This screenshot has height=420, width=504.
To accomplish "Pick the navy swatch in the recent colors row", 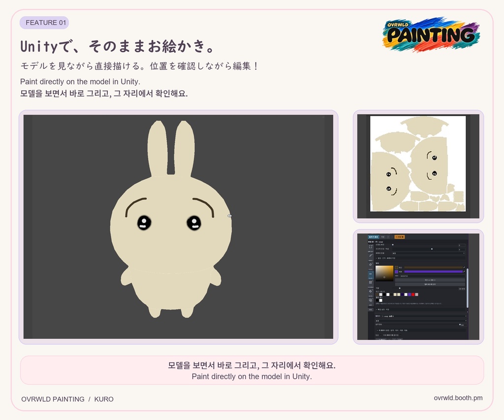I will click(402, 294).
